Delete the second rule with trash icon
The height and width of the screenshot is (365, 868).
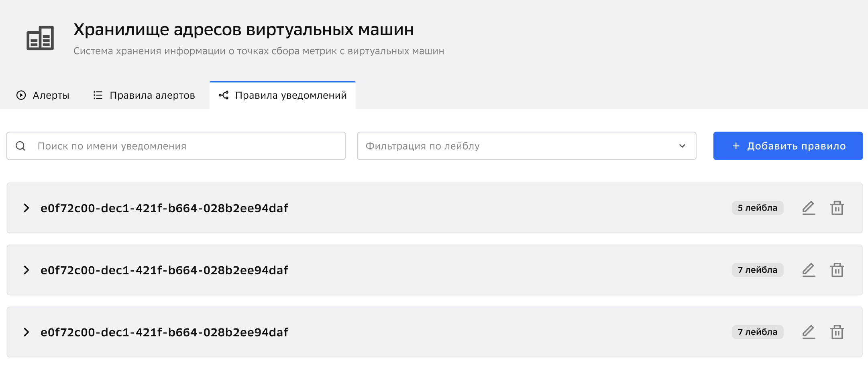837,270
